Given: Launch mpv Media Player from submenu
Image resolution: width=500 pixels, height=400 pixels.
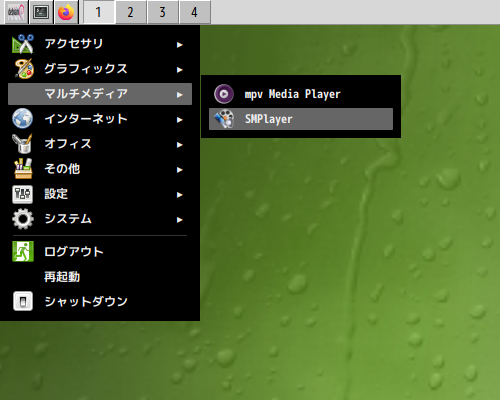Looking at the screenshot, I should 301,94.
